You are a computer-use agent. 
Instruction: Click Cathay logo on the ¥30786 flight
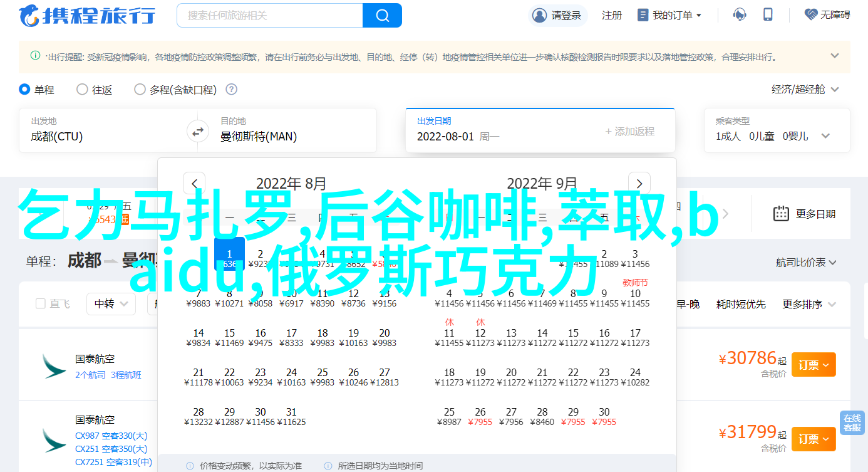(x=54, y=365)
